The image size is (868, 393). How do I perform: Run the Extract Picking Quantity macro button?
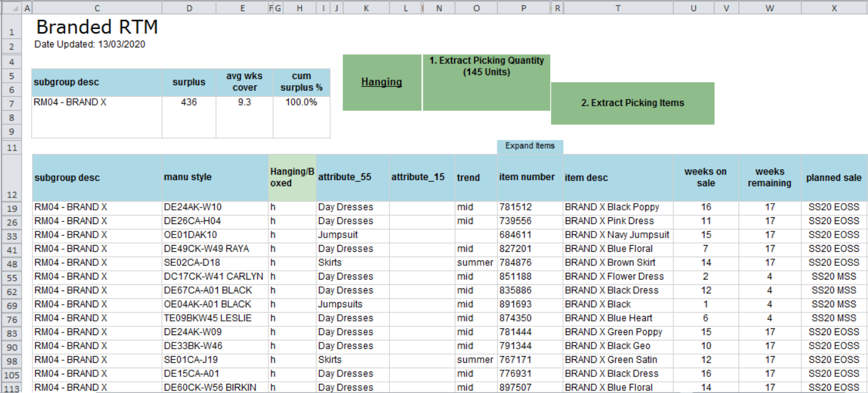486,82
